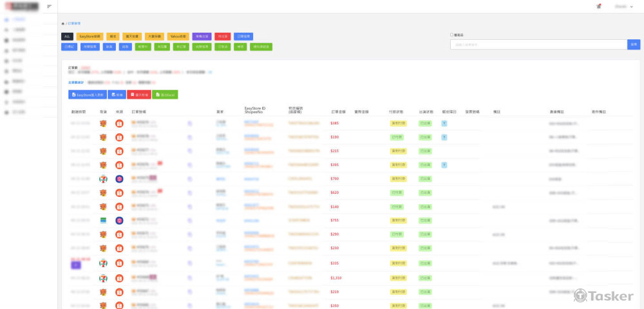Click the purple button in $335 row

click(x=76, y=265)
